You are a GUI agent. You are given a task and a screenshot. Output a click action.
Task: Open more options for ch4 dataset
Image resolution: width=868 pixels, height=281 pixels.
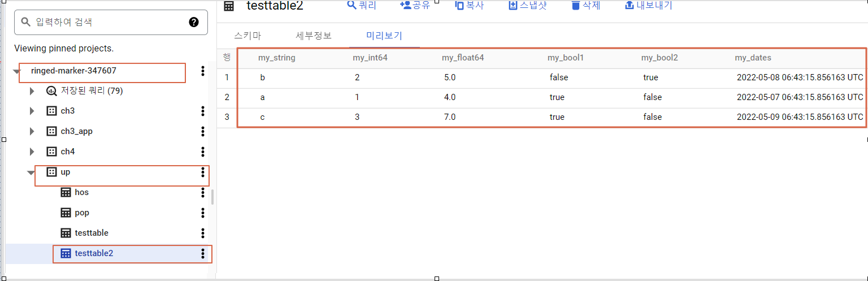tap(203, 152)
